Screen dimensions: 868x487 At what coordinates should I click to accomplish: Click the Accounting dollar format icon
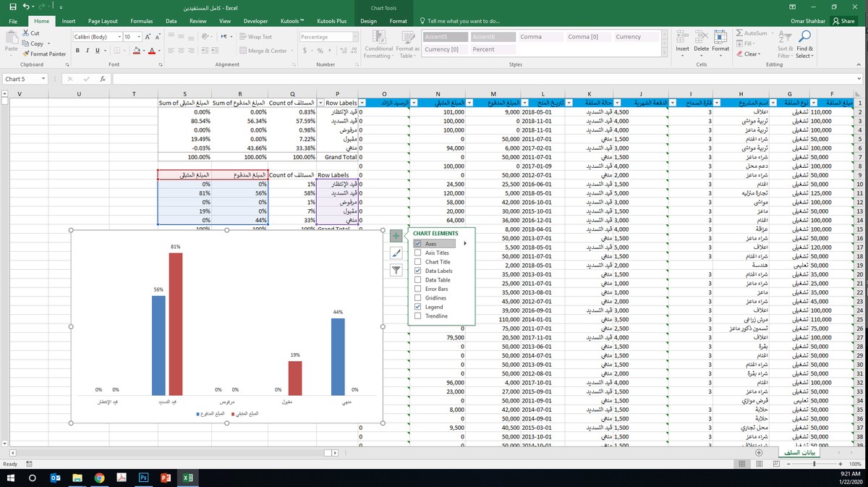[x=305, y=51]
